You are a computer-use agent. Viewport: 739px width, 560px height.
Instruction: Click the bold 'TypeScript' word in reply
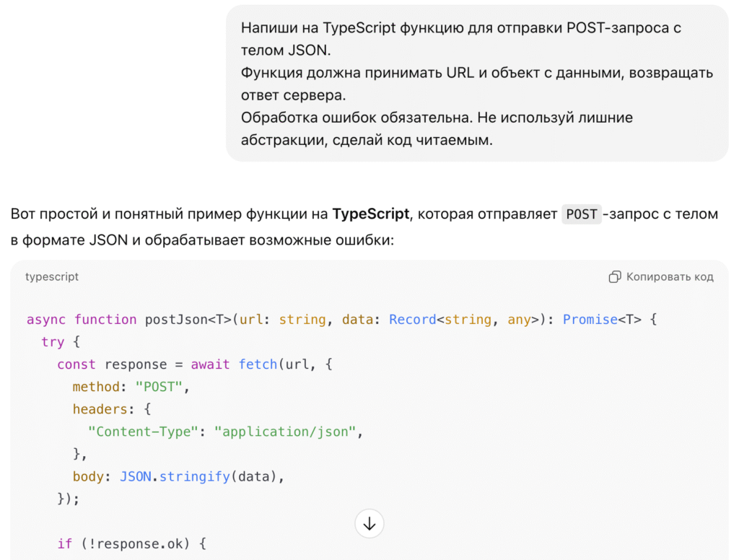point(370,214)
